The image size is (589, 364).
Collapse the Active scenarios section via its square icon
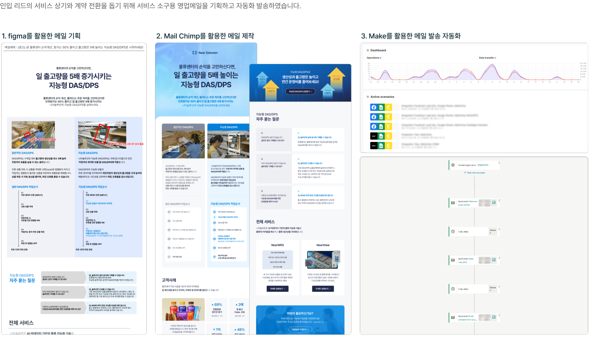click(x=368, y=97)
